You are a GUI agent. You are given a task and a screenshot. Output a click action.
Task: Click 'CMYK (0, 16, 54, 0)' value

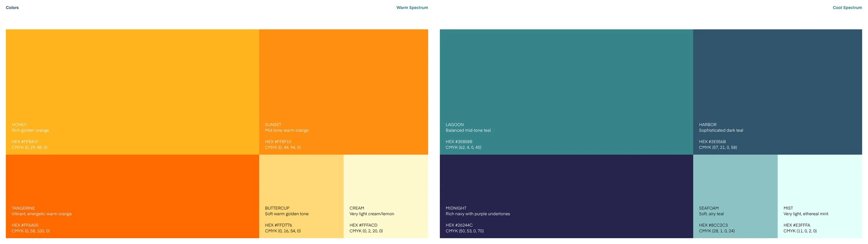tap(283, 231)
